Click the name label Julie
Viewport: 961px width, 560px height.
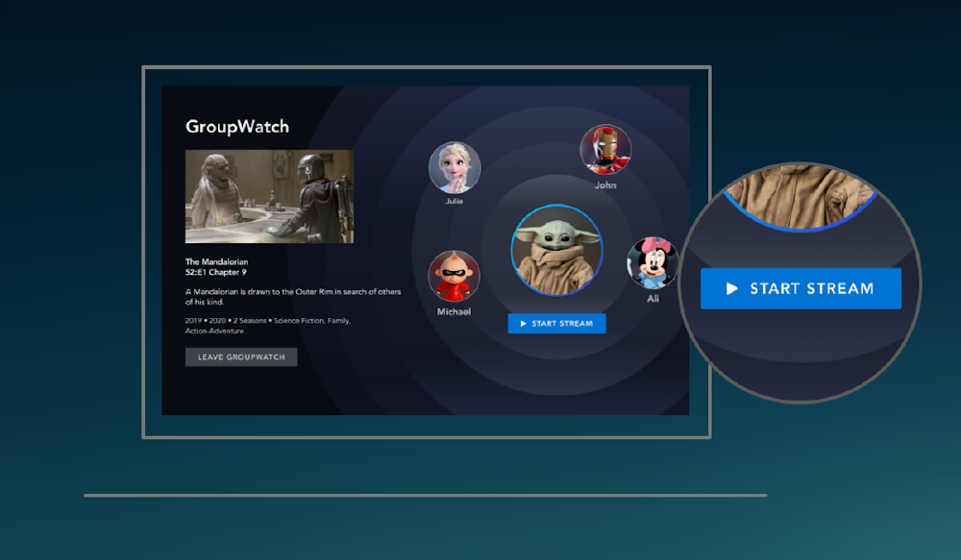tap(454, 202)
